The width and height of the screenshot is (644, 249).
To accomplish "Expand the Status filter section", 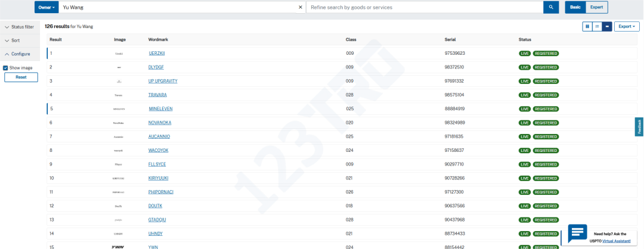I will 20,27.
